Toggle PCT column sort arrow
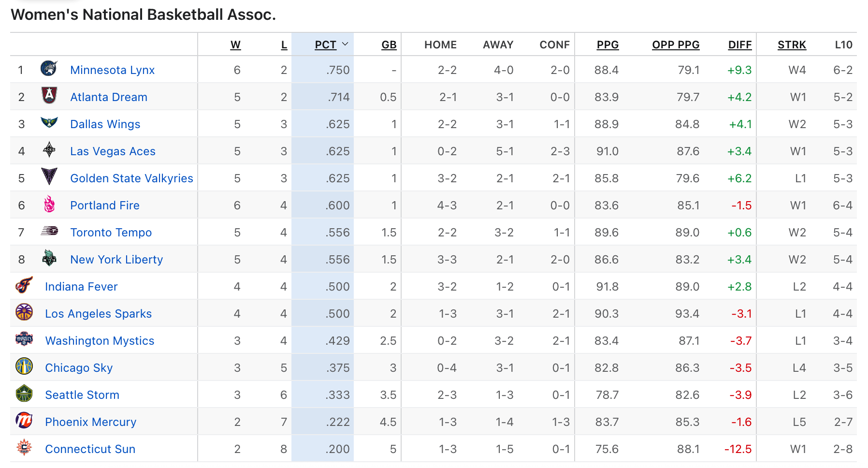Viewport: 868px width, 468px height. pos(345,44)
